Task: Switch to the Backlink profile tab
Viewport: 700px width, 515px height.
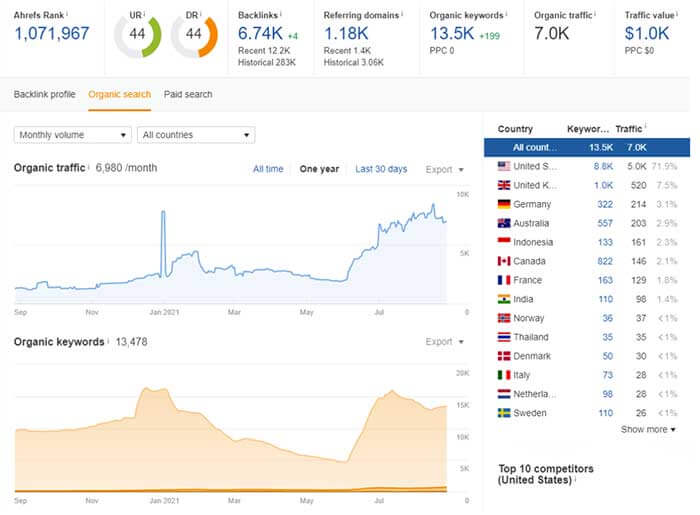Action: (x=45, y=94)
